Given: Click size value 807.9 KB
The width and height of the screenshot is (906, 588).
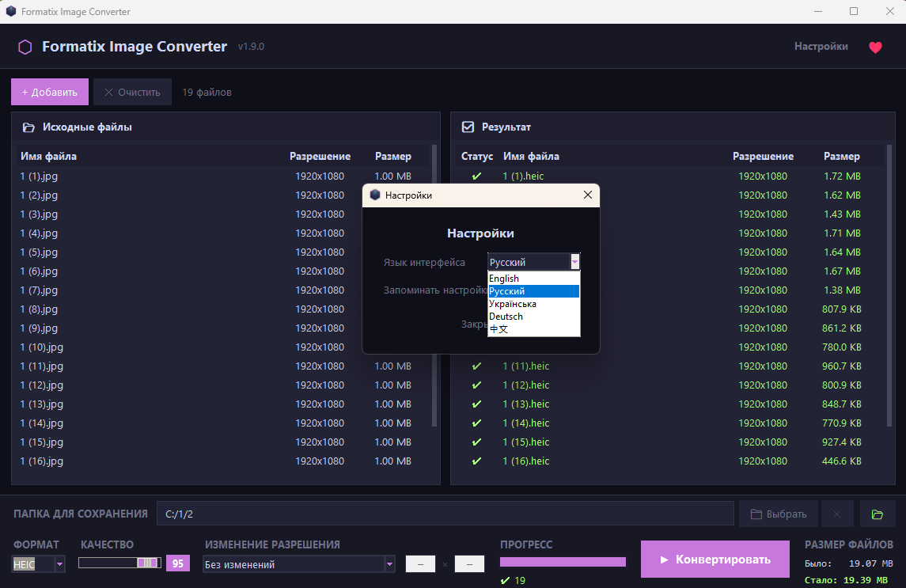Looking at the screenshot, I should pyautogui.click(x=842, y=309).
